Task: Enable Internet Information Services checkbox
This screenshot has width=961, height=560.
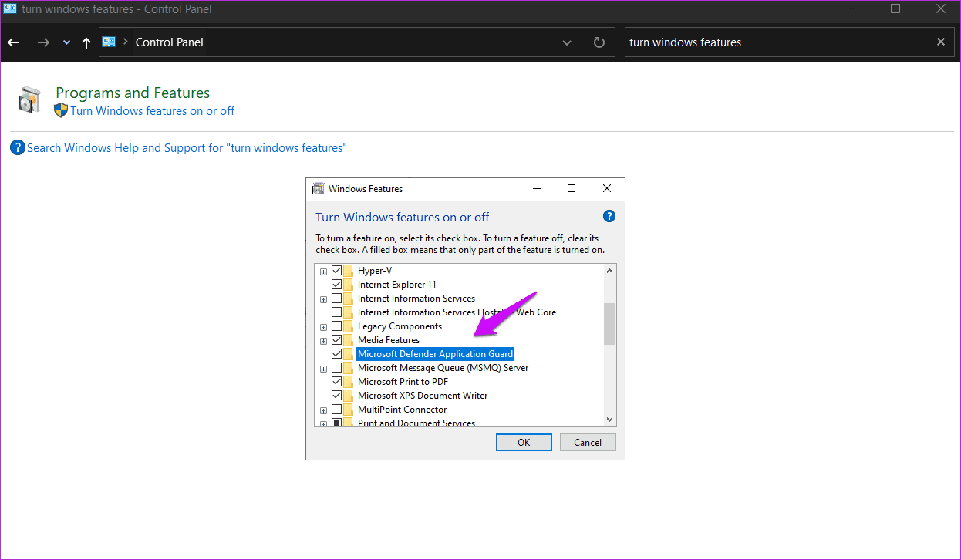Action: [x=336, y=299]
